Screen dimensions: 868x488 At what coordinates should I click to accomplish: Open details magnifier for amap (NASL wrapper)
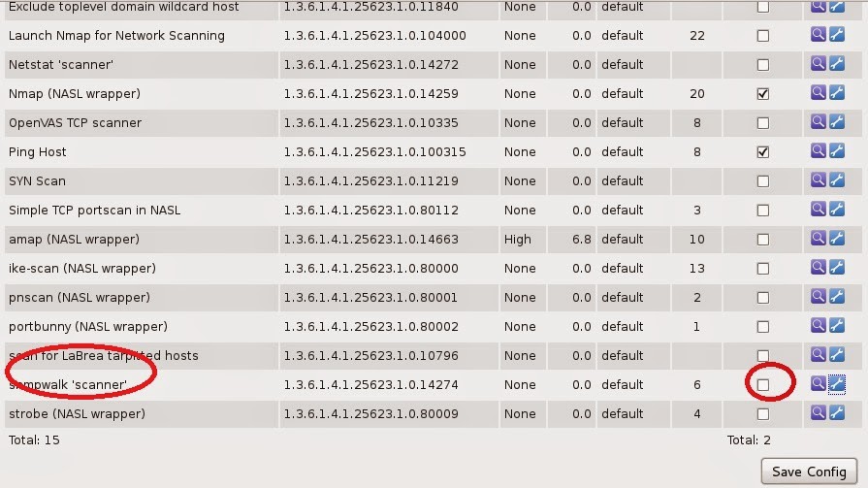(x=819, y=240)
